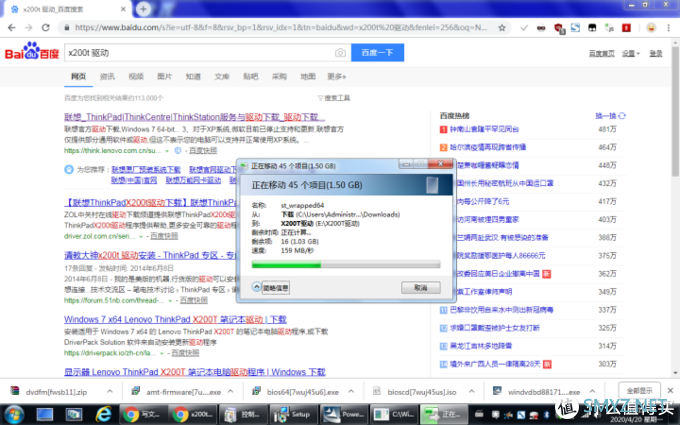Open hot topic 巴黎非饮用自来水中测出新冠病毒
This screenshot has height=425, width=680.
[502, 310]
